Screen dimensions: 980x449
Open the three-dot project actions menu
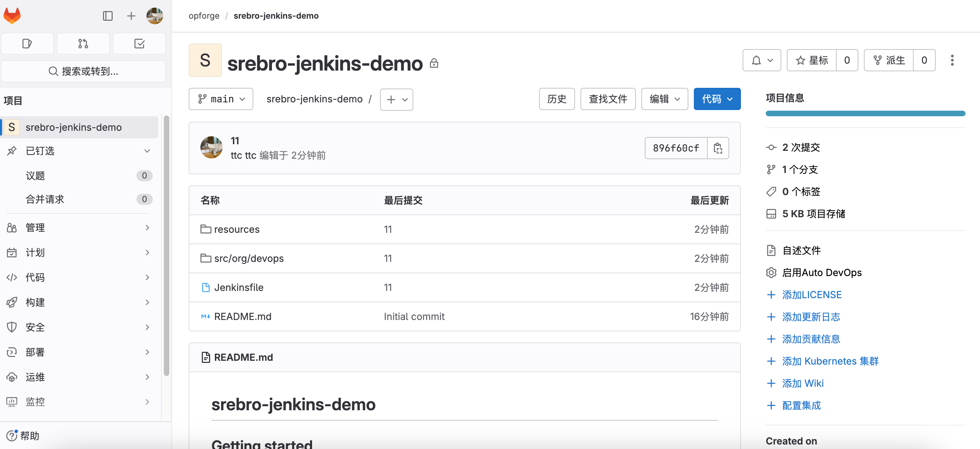[952, 60]
